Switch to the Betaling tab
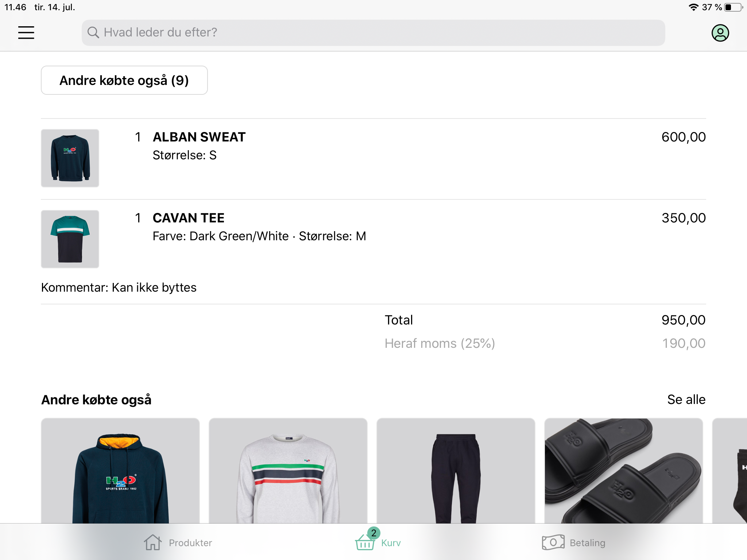The height and width of the screenshot is (560, 747). [587, 543]
